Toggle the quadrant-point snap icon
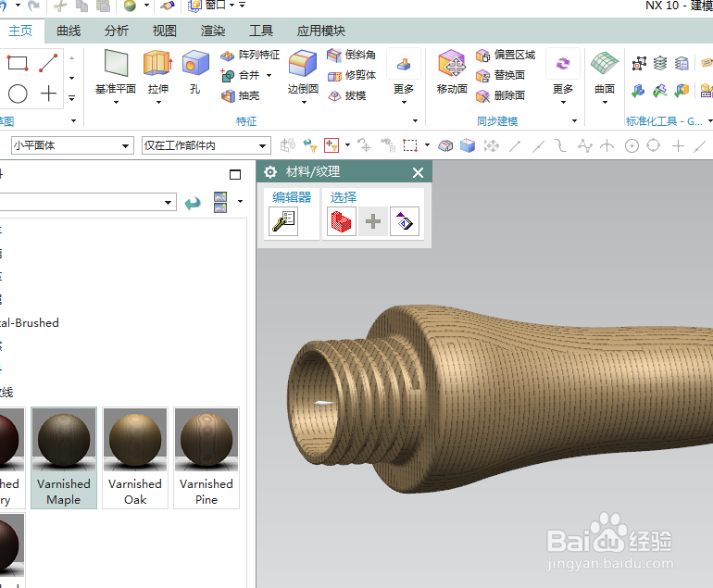The height and width of the screenshot is (588, 713). coord(654,145)
